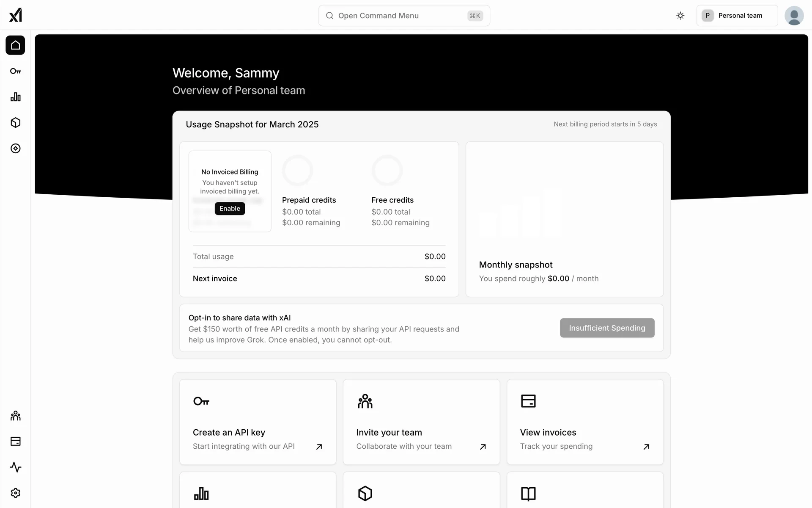Open the activity pulse sidebar icon
The width and height of the screenshot is (812, 508).
(16, 467)
